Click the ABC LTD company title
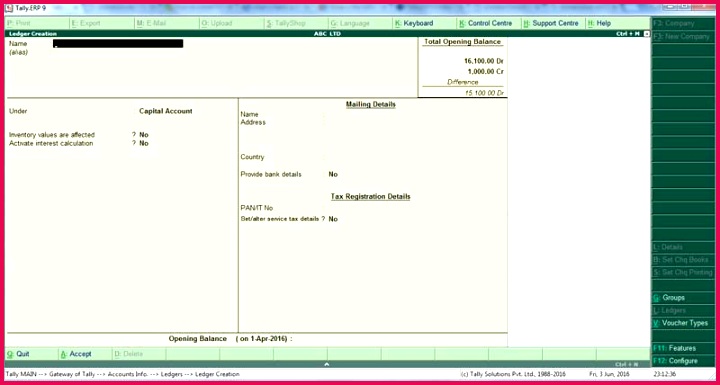720x385 pixels. (x=327, y=34)
